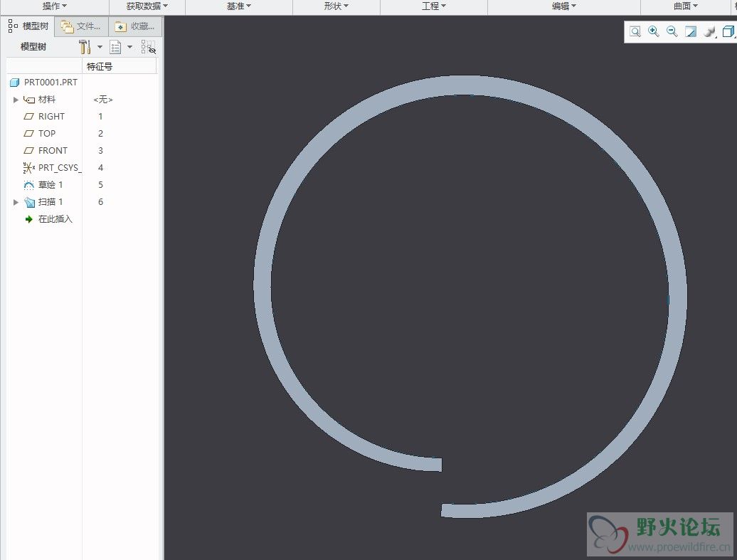Open the 操作 ribbon group dropdown
Image resolution: width=737 pixels, height=560 pixels.
[x=55, y=6]
